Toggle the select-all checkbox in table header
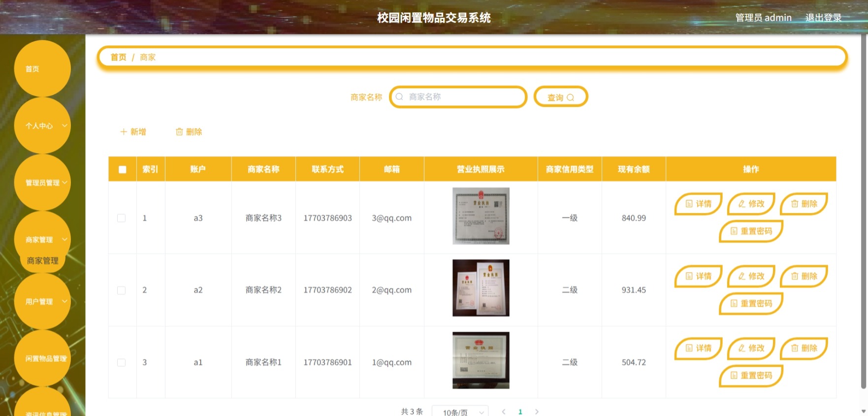 pos(123,169)
